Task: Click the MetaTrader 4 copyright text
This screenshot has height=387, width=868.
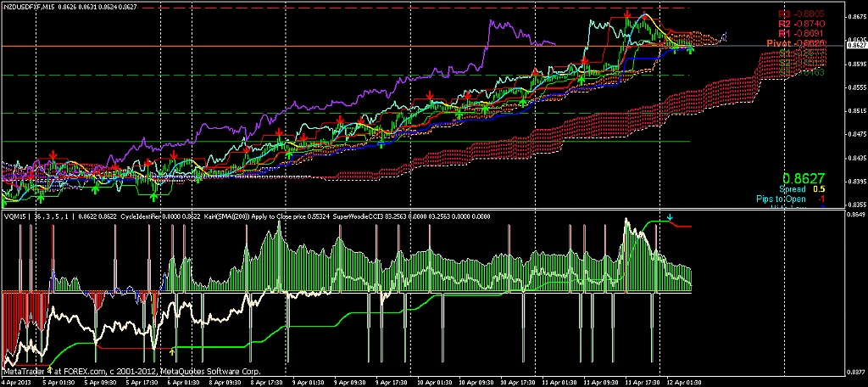Action: (x=131, y=371)
